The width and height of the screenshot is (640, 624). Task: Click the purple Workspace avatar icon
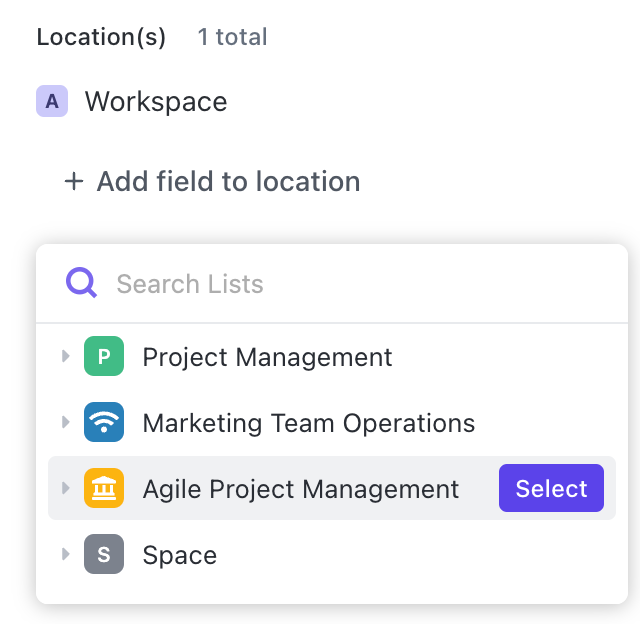(51, 102)
